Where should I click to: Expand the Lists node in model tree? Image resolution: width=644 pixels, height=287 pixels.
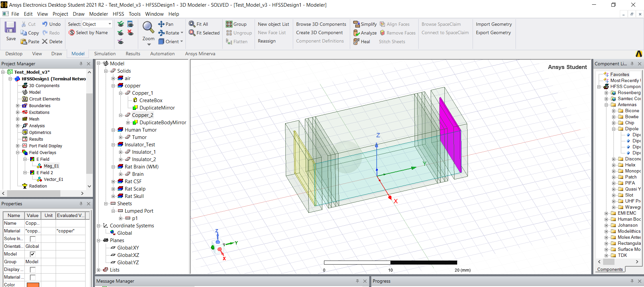click(99, 270)
